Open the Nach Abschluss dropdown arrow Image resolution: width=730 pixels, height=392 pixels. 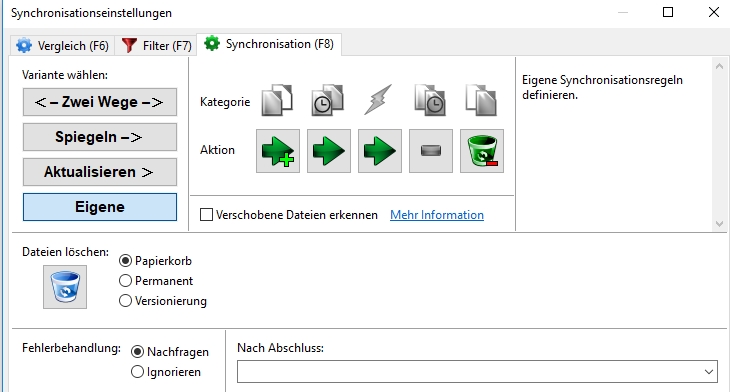709,372
